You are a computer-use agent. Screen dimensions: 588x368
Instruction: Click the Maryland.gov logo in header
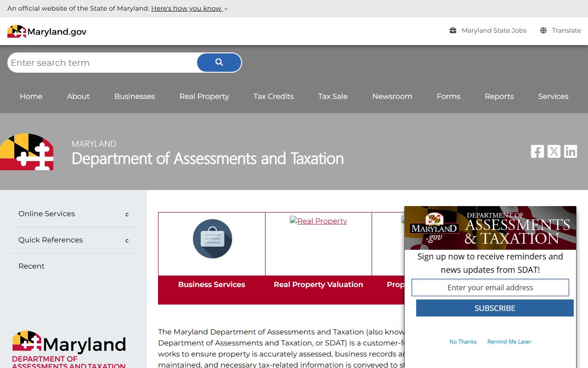pos(47,31)
